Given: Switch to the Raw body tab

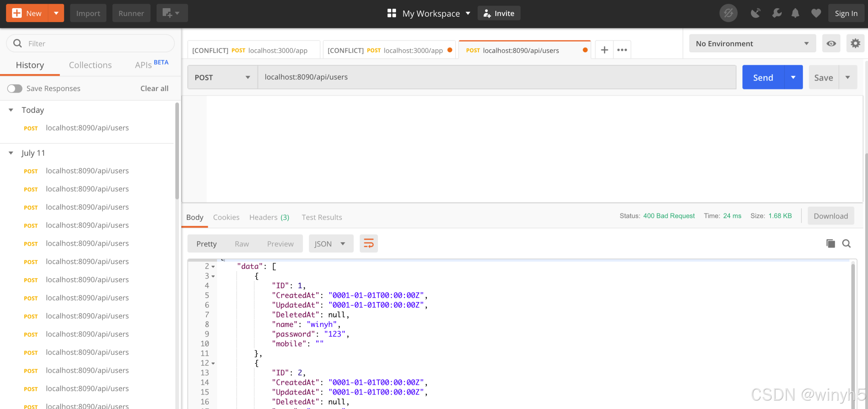Looking at the screenshot, I should point(242,243).
